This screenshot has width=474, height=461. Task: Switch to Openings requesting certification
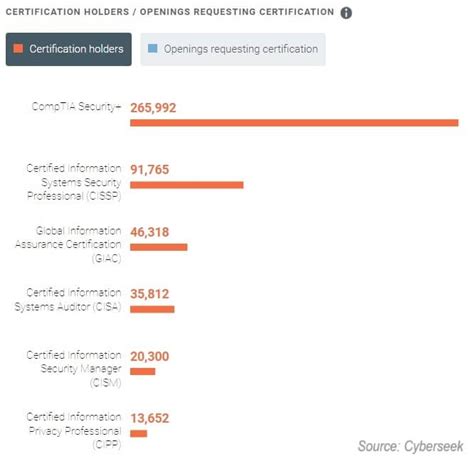[233, 49]
